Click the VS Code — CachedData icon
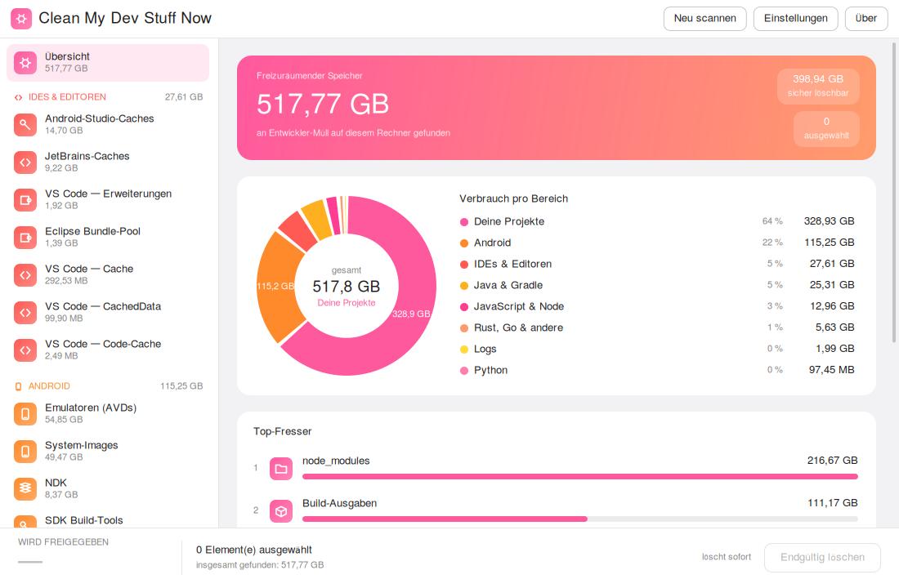 coord(25,312)
